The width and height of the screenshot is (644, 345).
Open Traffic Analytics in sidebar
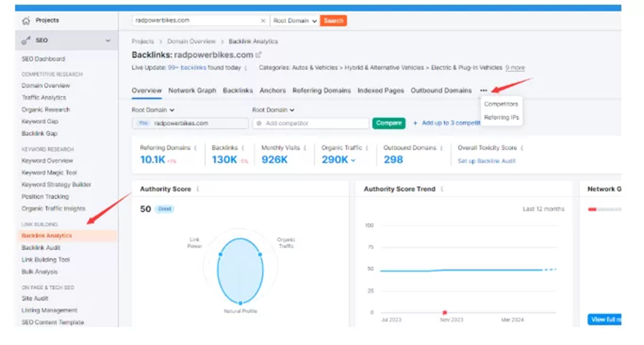(43, 98)
